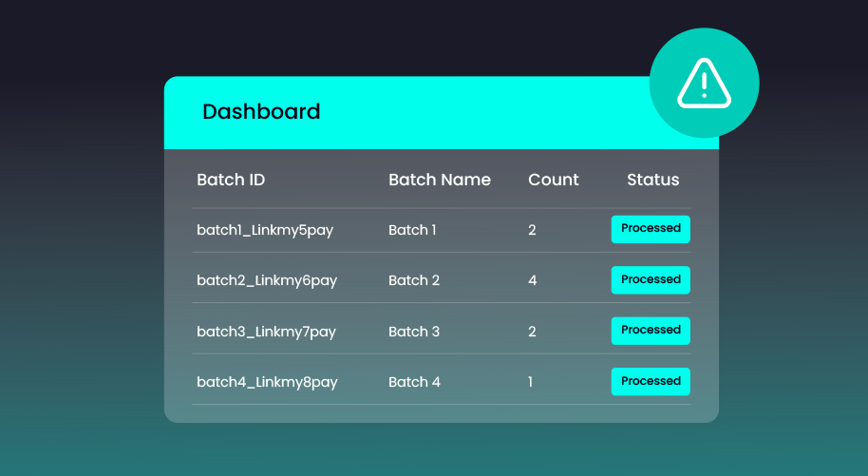Select the Batch 1 name cell
Image resolution: width=868 pixels, height=476 pixels.
pos(412,230)
